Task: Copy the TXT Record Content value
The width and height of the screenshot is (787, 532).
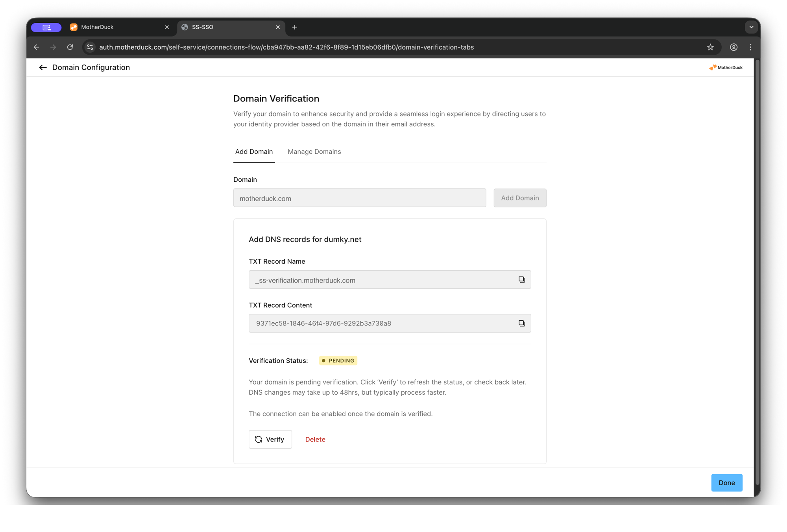Action: (x=522, y=323)
